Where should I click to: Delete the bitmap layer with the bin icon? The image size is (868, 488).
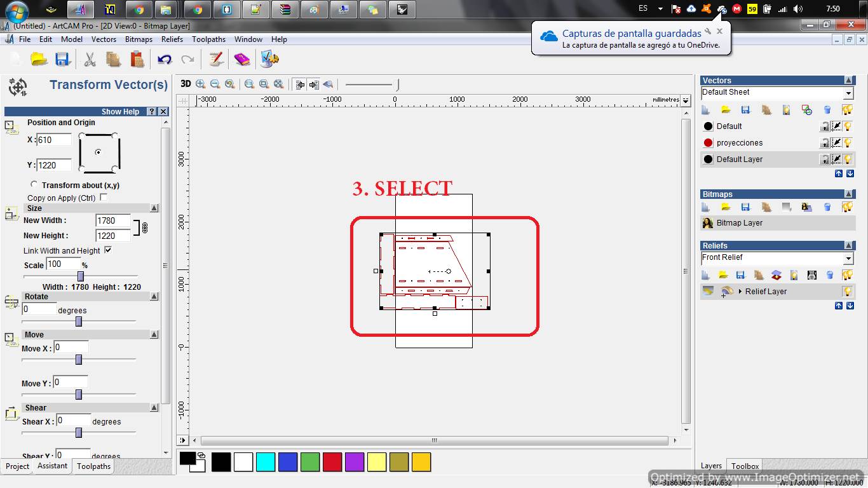[x=827, y=207]
